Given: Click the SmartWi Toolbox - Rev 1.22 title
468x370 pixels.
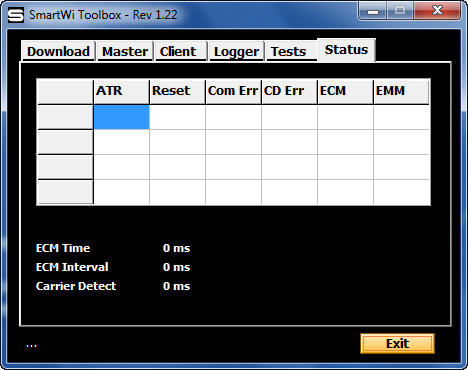Looking at the screenshot, I should [103, 15].
